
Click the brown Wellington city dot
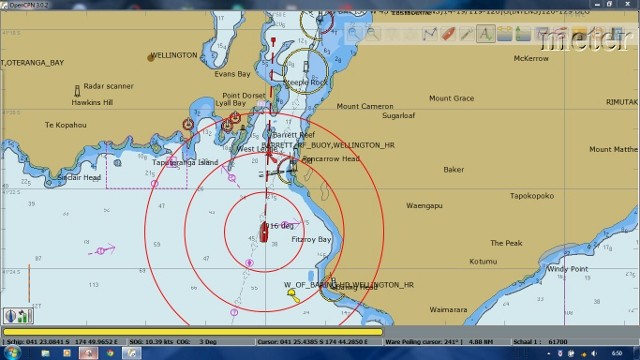point(151,58)
